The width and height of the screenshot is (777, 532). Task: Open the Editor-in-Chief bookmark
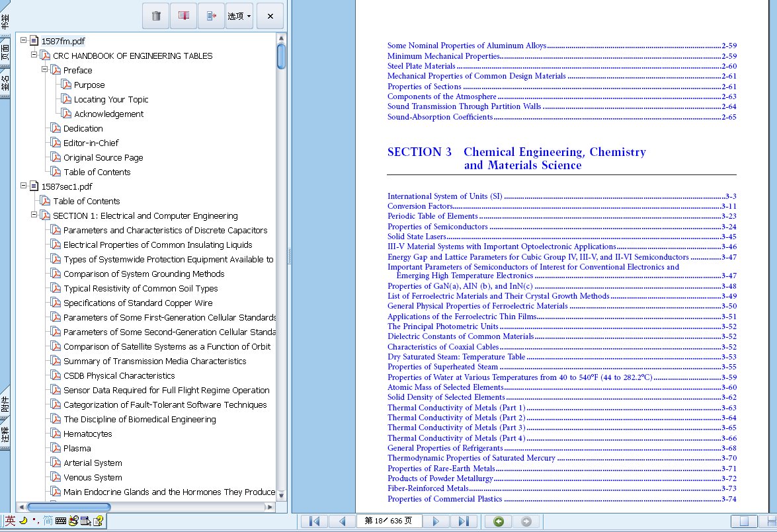[91, 143]
